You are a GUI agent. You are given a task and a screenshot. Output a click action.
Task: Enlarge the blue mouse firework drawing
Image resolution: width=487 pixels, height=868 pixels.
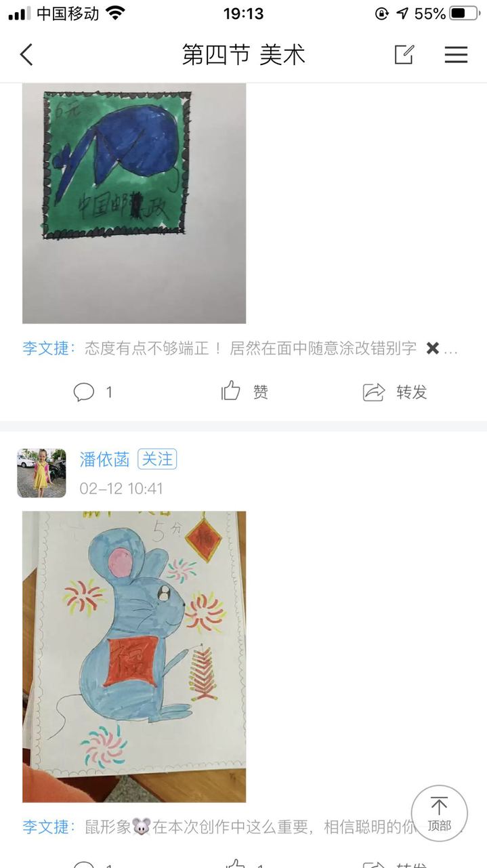pyautogui.click(x=134, y=657)
